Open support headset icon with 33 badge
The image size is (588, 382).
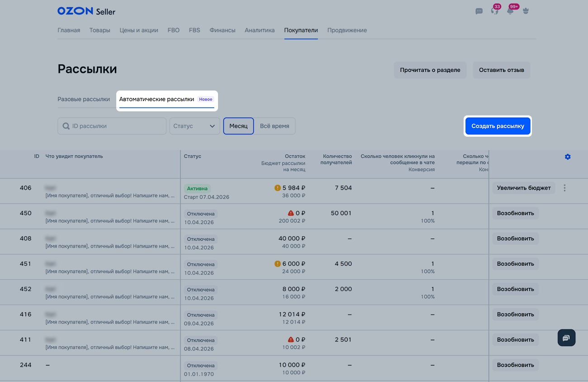(x=494, y=11)
